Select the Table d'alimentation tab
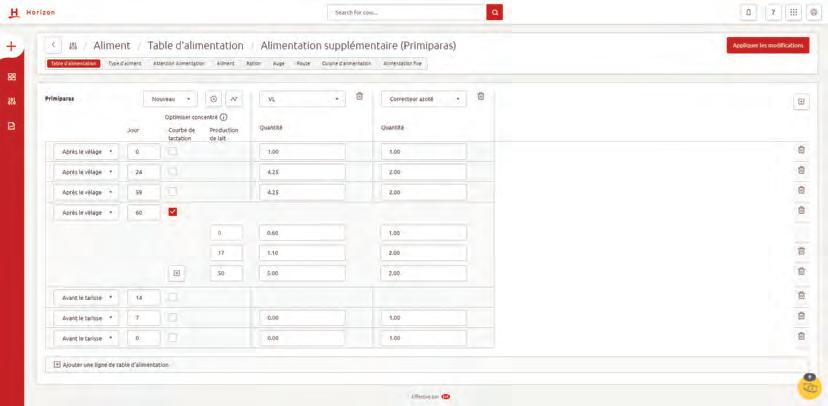This screenshot has height=406, width=828. point(73,63)
